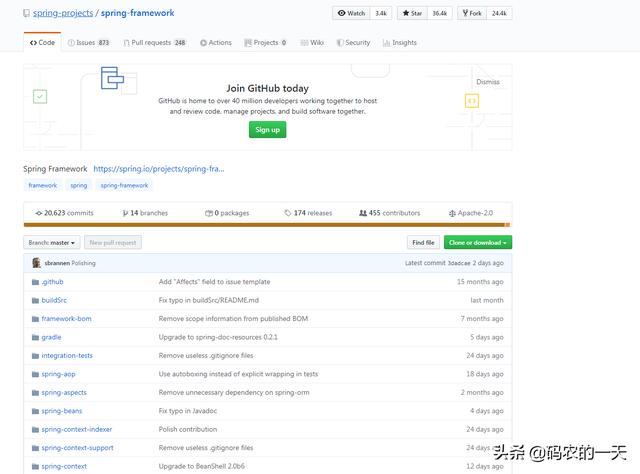640x474 pixels.
Task: Open 'Fix typo in buildSrc/README.md' commit
Action: click(209, 300)
